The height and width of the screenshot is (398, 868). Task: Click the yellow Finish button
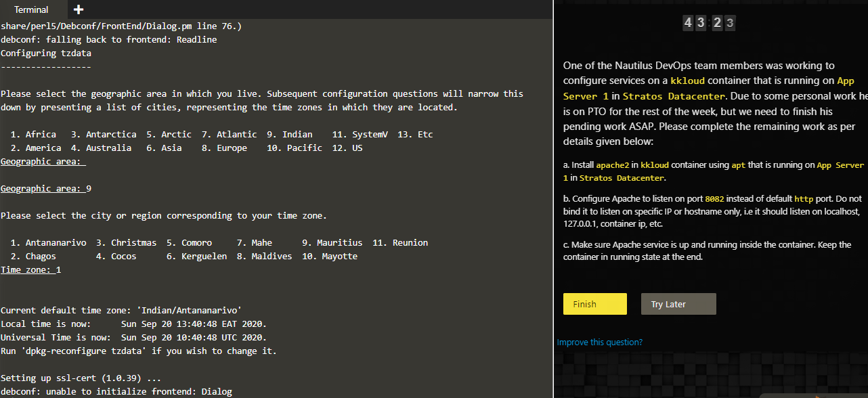pos(594,304)
